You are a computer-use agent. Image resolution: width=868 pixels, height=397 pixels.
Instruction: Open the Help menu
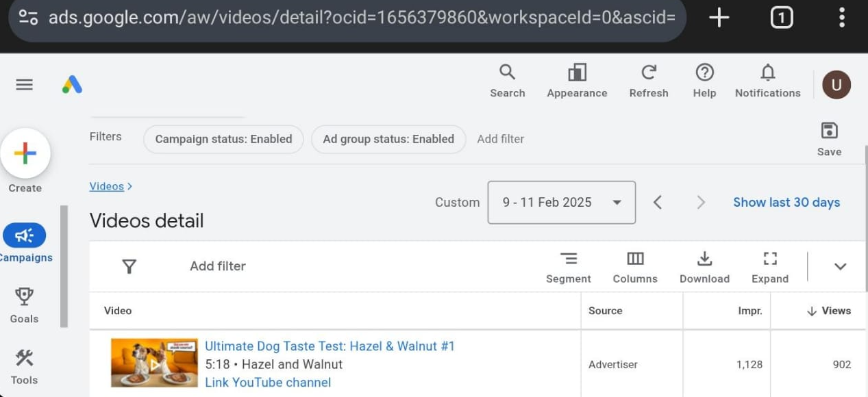pyautogui.click(x=704, y=81)
